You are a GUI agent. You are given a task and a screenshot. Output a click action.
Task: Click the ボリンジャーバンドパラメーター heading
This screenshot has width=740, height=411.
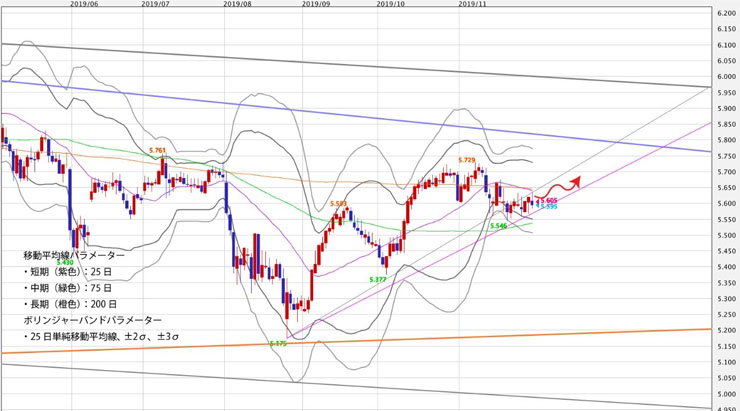[92, 320]
